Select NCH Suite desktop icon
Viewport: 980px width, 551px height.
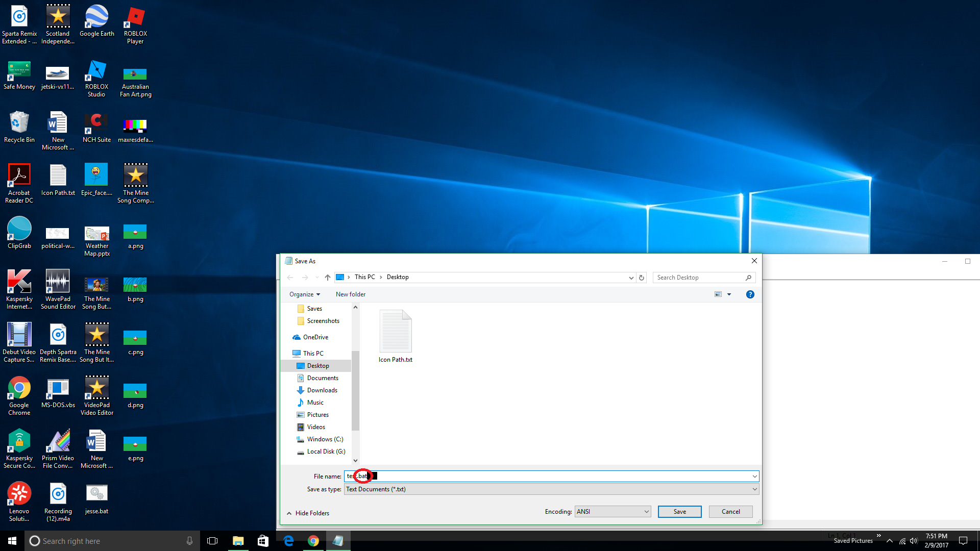[96, 128]
